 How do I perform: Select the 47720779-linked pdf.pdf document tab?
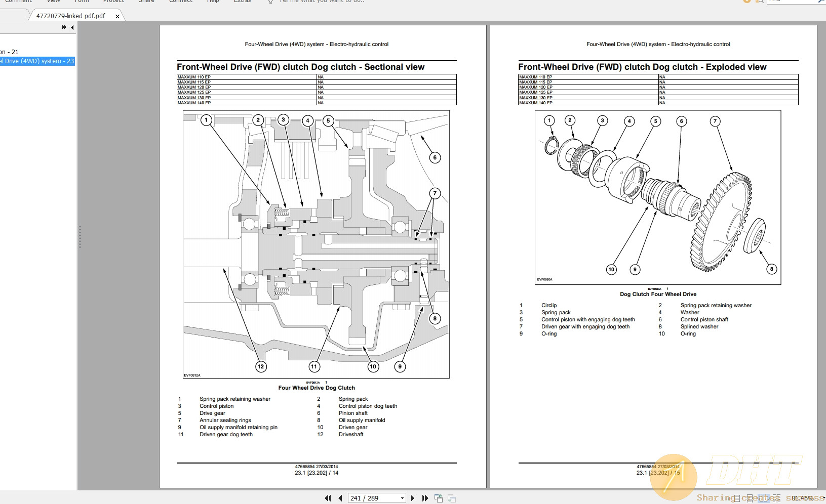[x=70, y=16]
